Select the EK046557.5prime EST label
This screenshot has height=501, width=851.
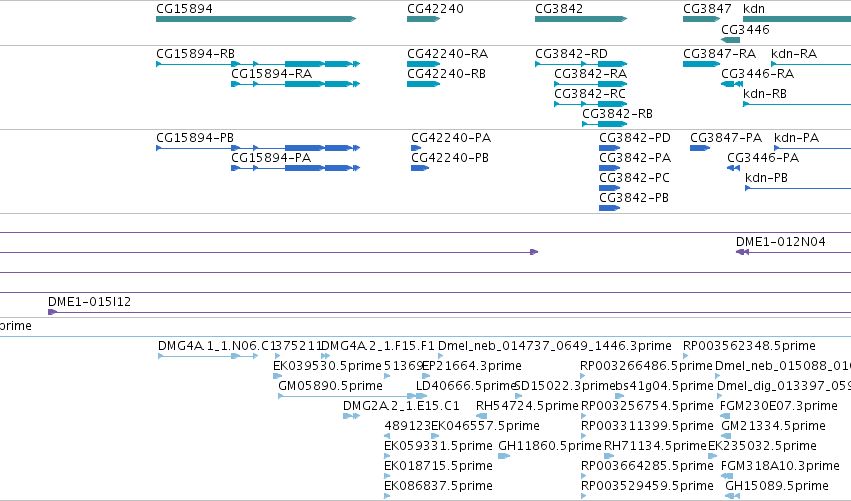485,426
